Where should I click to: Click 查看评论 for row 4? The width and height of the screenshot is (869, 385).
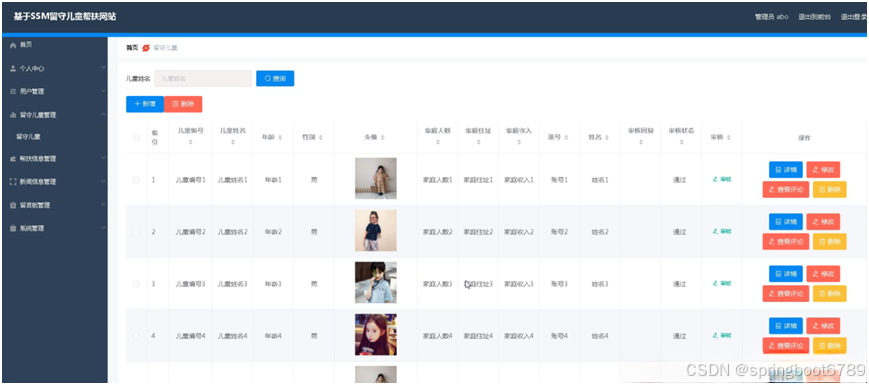[786, 346]
